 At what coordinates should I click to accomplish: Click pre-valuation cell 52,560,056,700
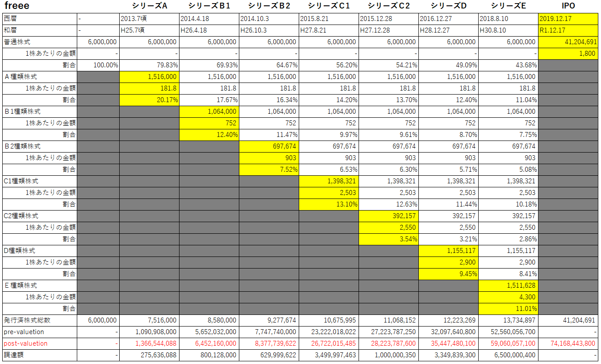pos(508,332)
